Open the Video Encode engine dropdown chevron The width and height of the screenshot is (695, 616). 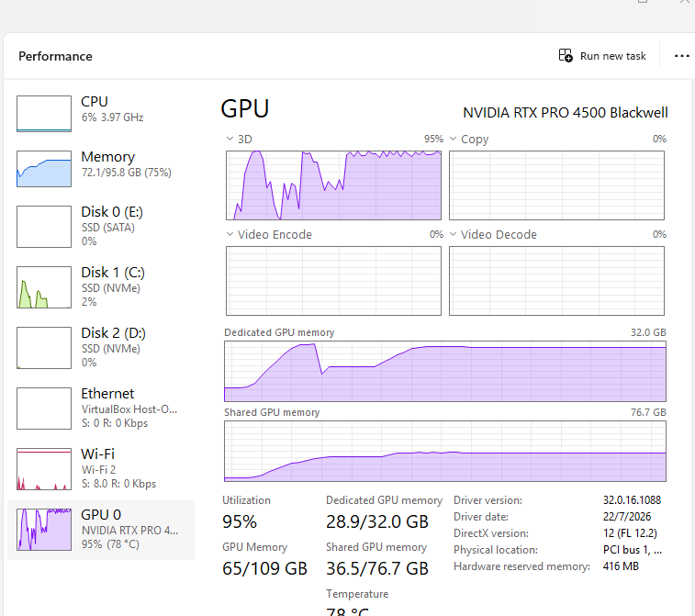click(230, 234)
